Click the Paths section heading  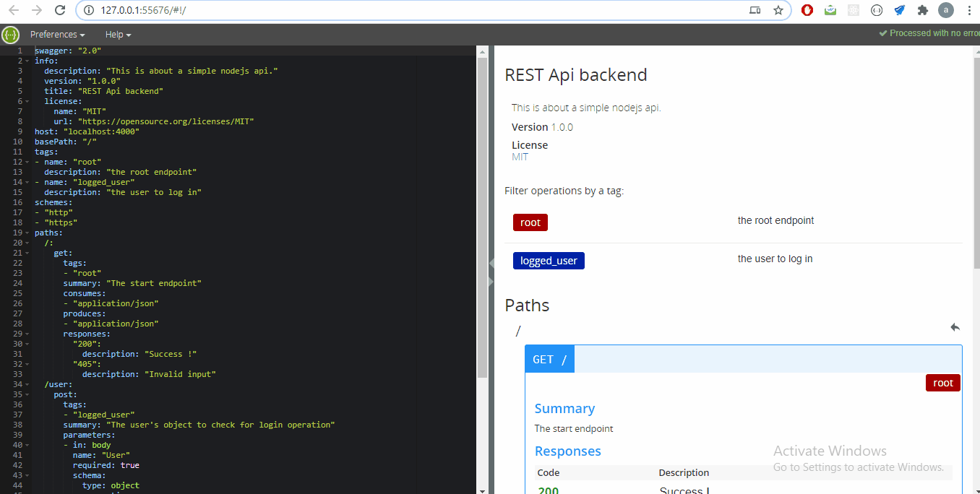click(x=527, y=305)
